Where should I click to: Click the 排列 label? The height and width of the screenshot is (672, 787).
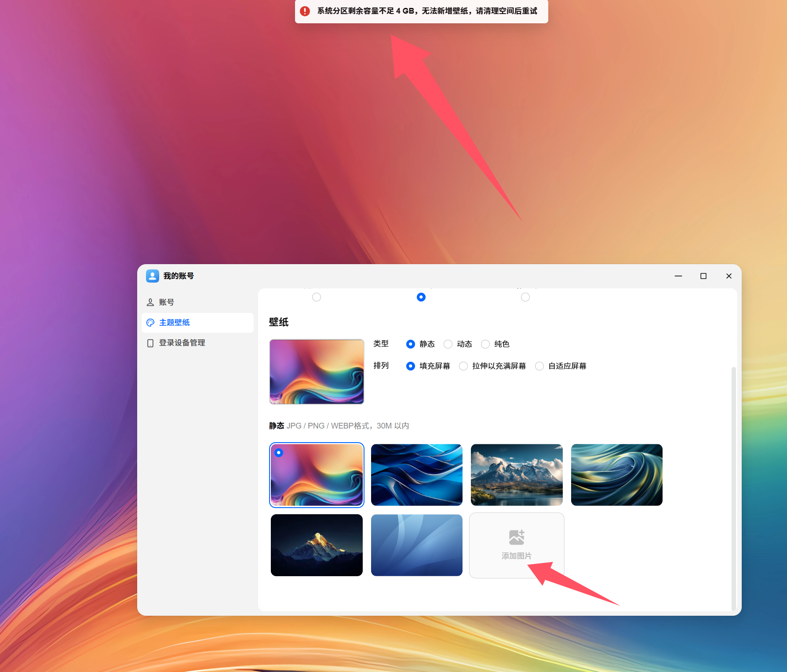coord(381,366)
